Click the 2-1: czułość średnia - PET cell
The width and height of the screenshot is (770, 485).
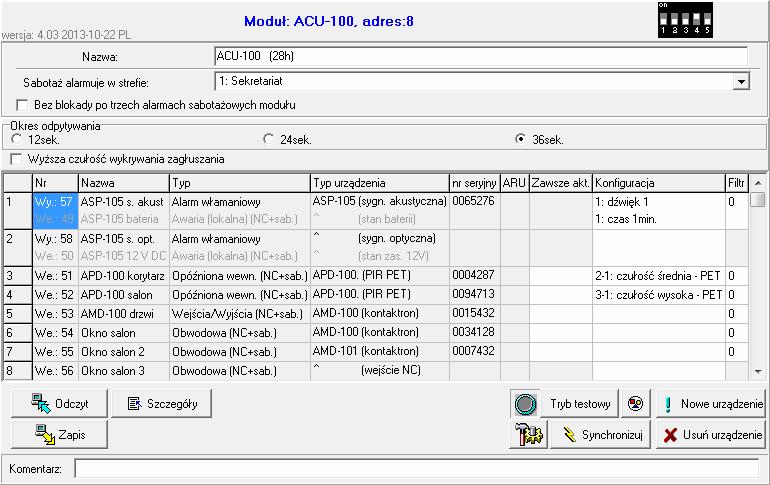pyautogui.click(x=659, y=276)
